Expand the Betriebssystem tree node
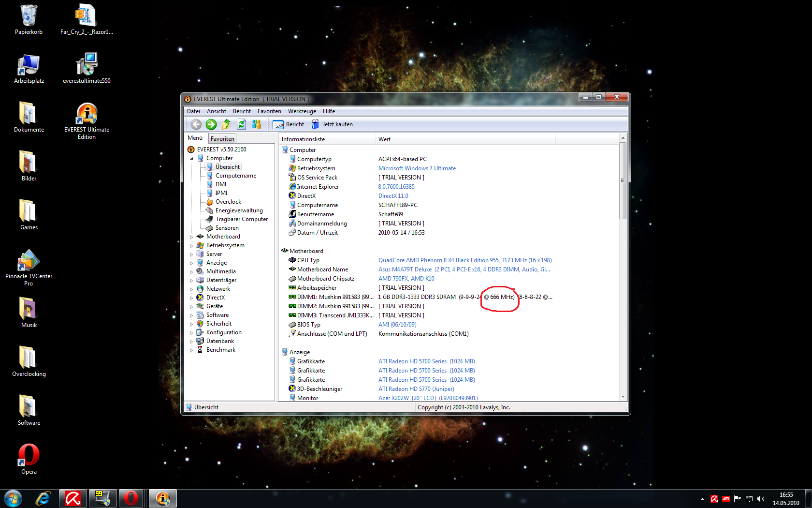 [191, 246]
